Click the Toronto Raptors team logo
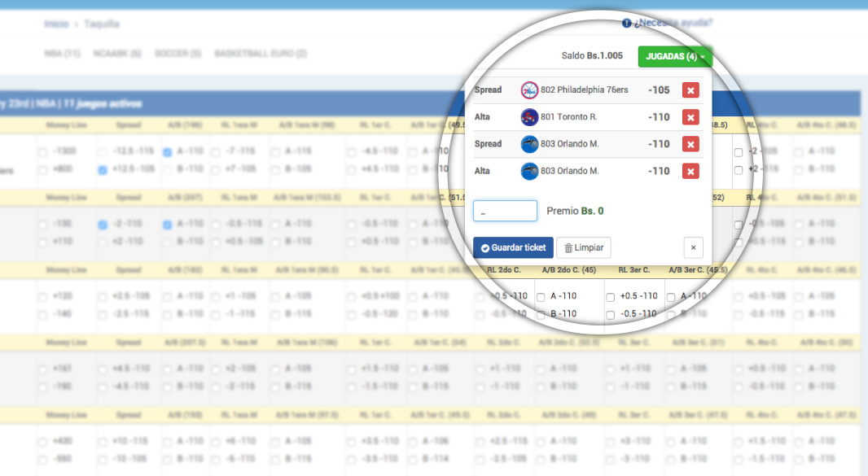 pos(529,117)
